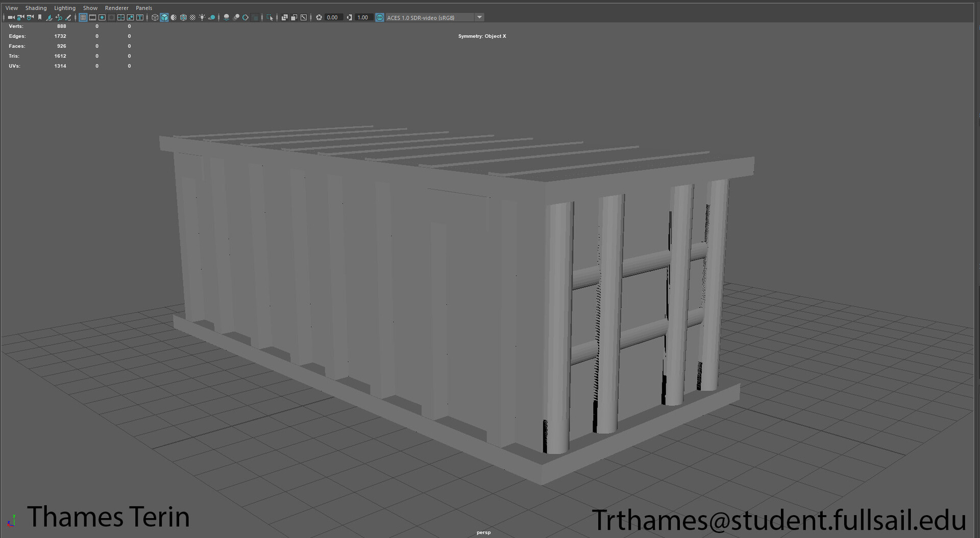Screen dimensions: 980x538
Task: Open the View menu
Action: click(11, 8)
